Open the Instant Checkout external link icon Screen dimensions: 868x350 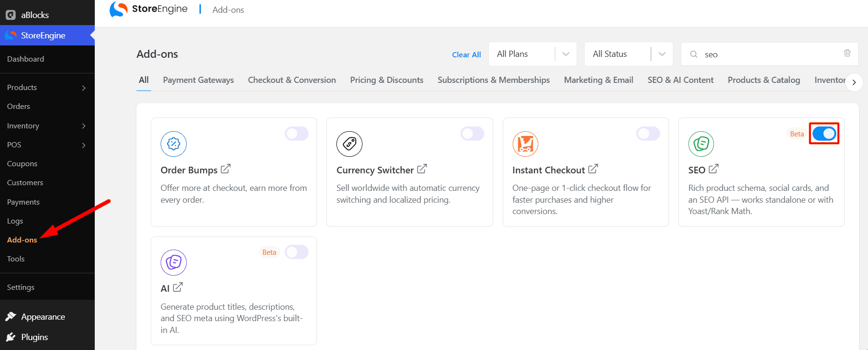(x=593, y=169)
